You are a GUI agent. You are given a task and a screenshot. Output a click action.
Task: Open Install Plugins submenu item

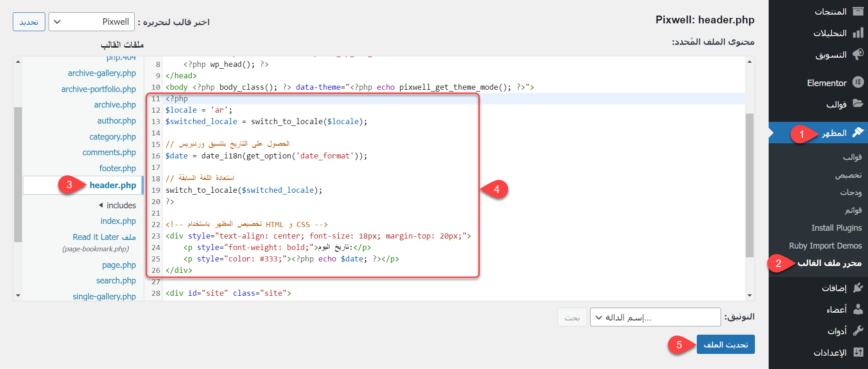click(836, 228)
